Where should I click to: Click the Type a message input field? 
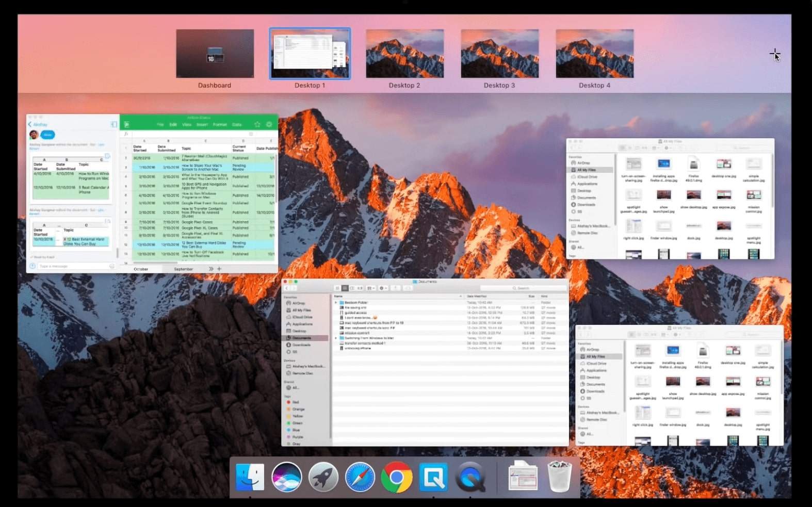pos(72,266)
